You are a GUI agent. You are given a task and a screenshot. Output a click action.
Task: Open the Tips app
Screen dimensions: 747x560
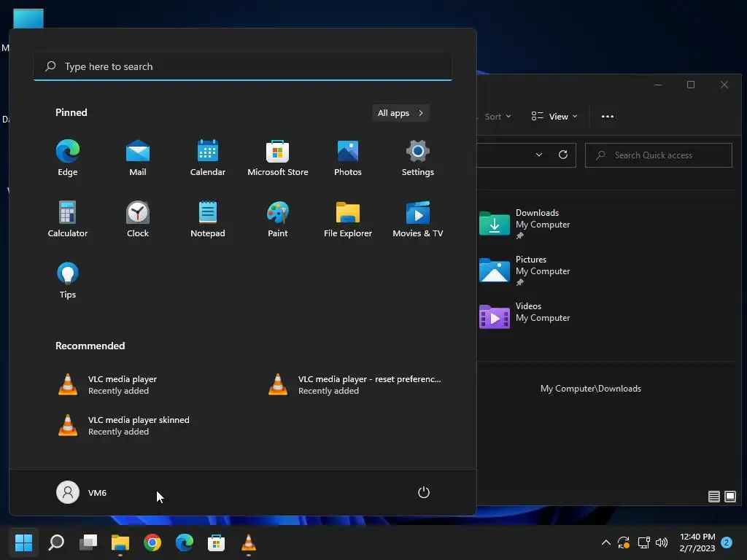[68, 281]
